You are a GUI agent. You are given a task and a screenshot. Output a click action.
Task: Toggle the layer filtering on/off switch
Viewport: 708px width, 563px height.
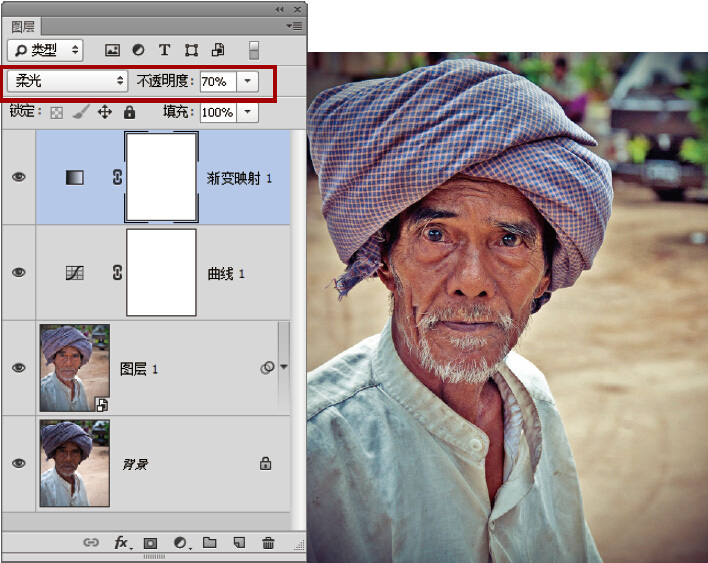pos(254,49)
